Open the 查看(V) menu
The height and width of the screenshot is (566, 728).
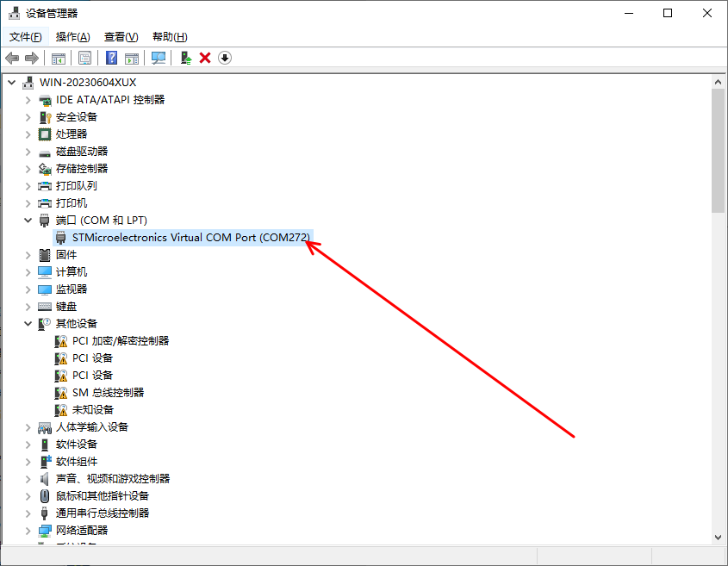coord(121,37)
